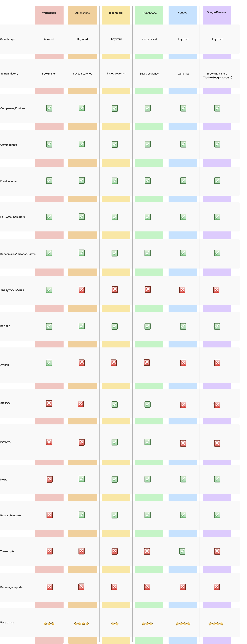Click Crunchbase's green checkmark for EVENTS
The image size is (247, 644).
(x=148, y=442)
